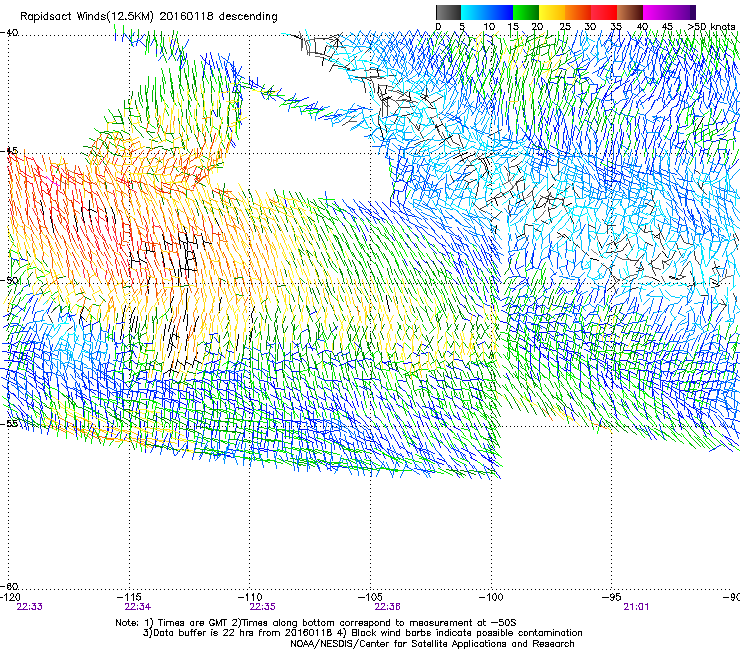
Task: Click the legend label '15'
Action: [x=513, y=27]
